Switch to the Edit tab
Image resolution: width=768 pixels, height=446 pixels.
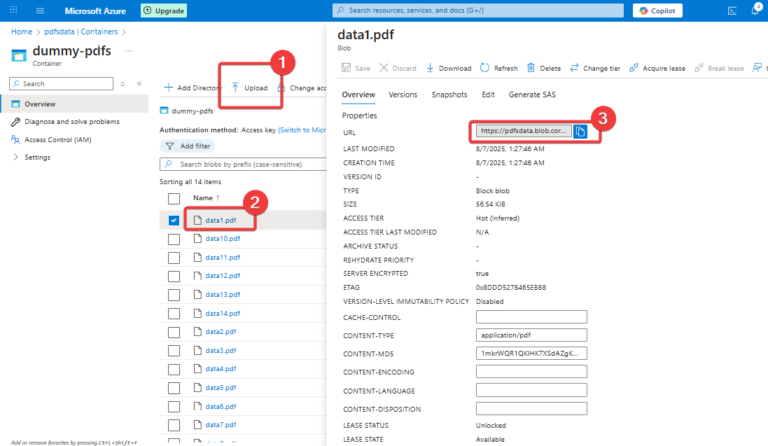(x=488, y=94)
